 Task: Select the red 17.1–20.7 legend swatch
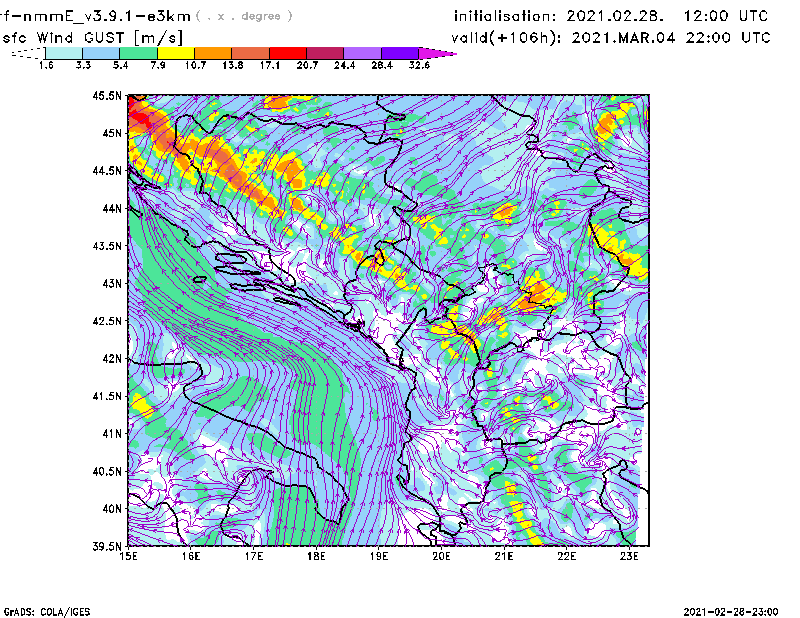[288, 53]
